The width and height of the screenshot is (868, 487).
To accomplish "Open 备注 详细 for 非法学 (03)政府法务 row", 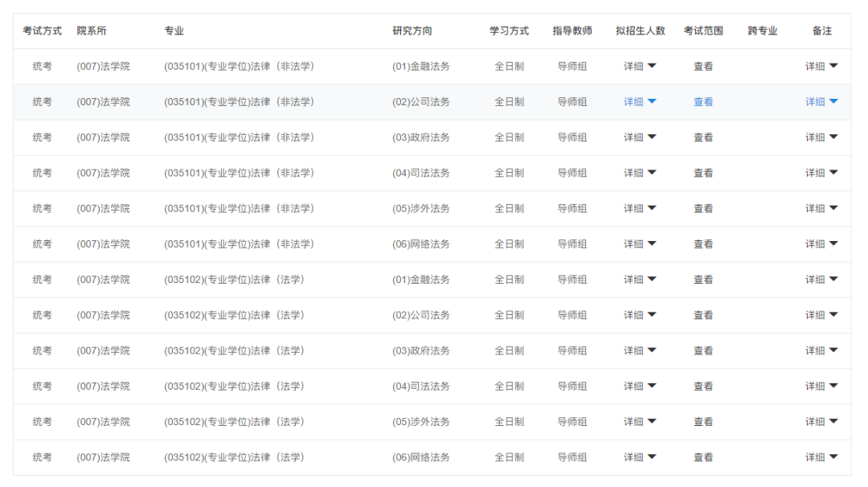I will point(821,137).
